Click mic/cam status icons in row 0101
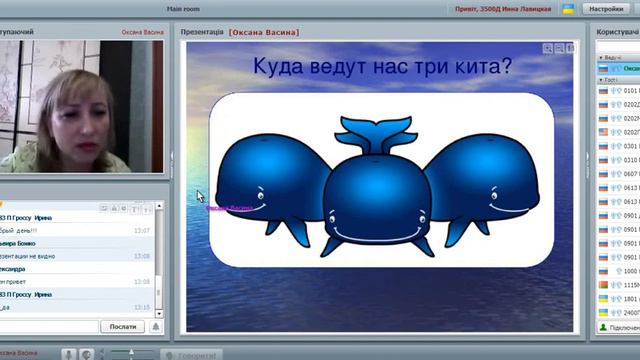The width and height of the screenshot is (640, 360). 616,91
